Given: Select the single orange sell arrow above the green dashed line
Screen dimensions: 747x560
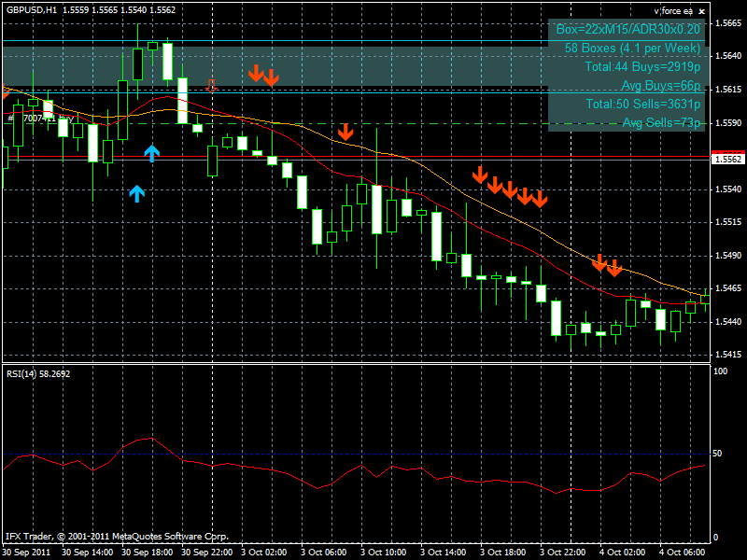Looking at the screenshot, I should 345,132.
